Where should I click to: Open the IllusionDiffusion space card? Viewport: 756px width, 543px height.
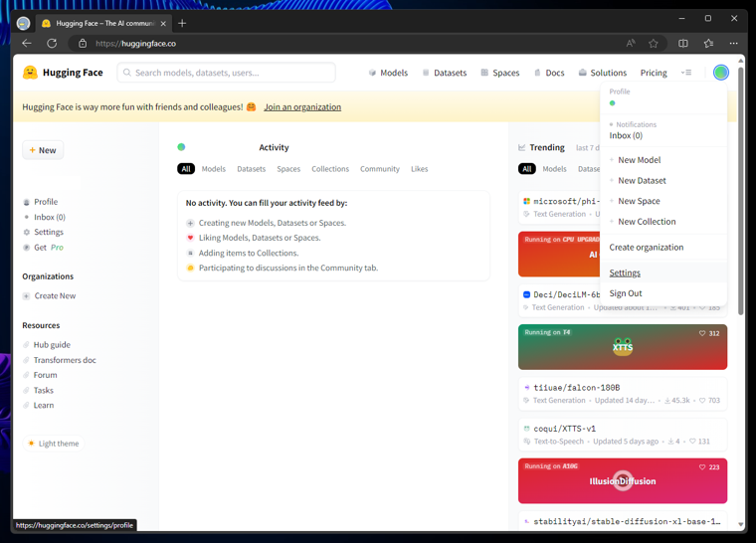(623, 480)
